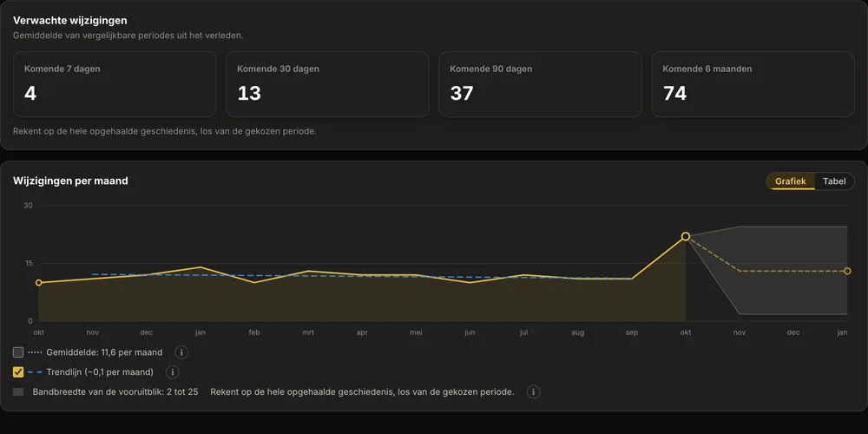Switch to the Tabel view
This screenshot has height=434, width=868.
coord(834,181)
